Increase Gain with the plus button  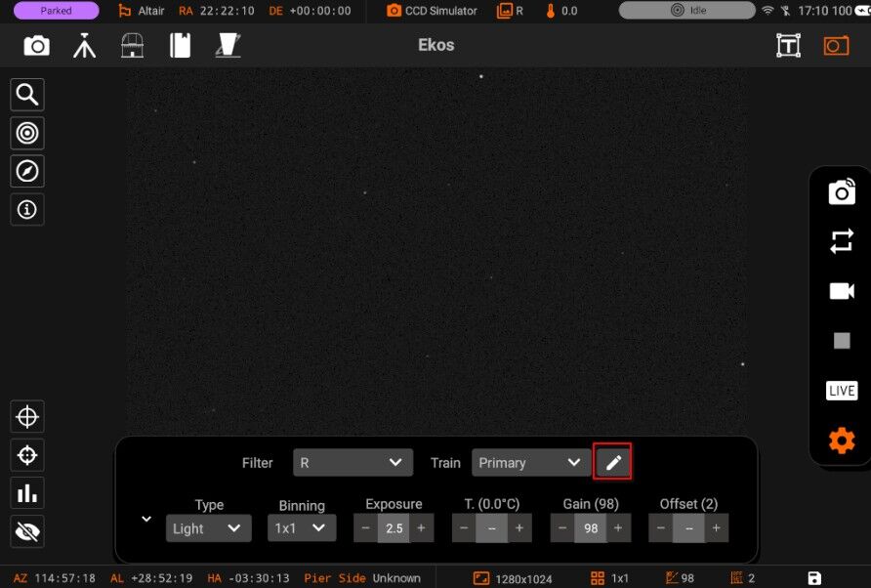(x=618, y=528)
